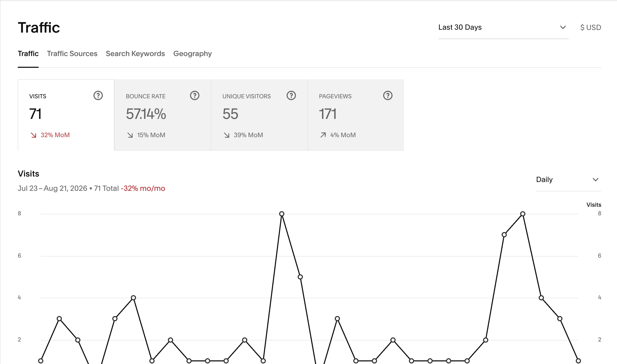Select the Pageviews metric card

tap(356, 115)
